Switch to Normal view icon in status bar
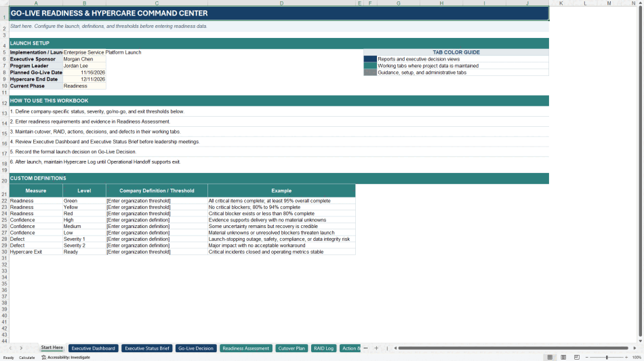This screenshot has height=361, width=644. click(x=550, y=358)
